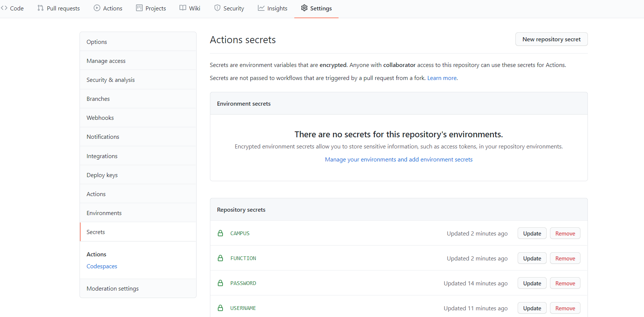Remove the USERNAME secret
This screenshot has width=644, height=317.
click(x=565, y=308)
